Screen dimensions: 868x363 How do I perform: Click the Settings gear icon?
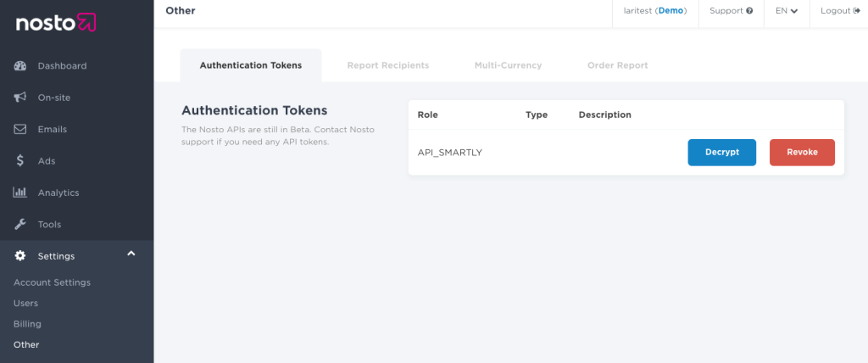point(20,256)
